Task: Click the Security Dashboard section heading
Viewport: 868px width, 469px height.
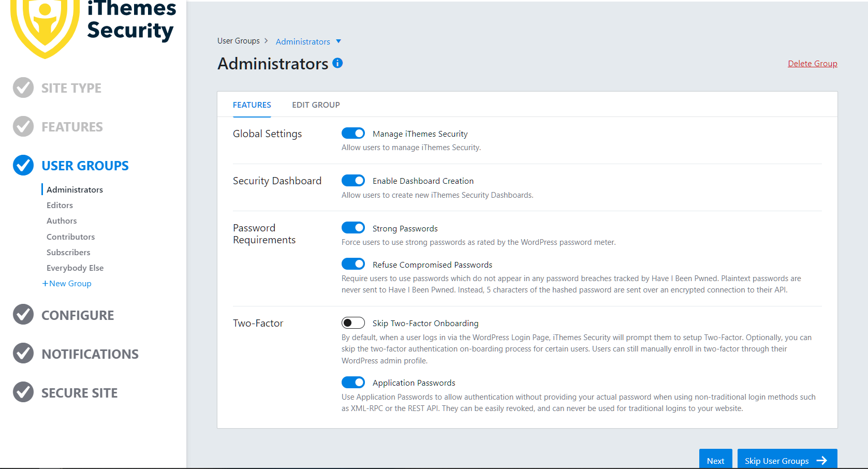Action: coord(277,181)
